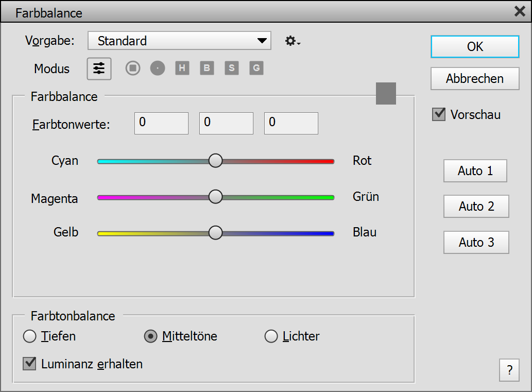Choose the Lichter radio button
This screenshot has height=392, width=532.
click(271, 336)
